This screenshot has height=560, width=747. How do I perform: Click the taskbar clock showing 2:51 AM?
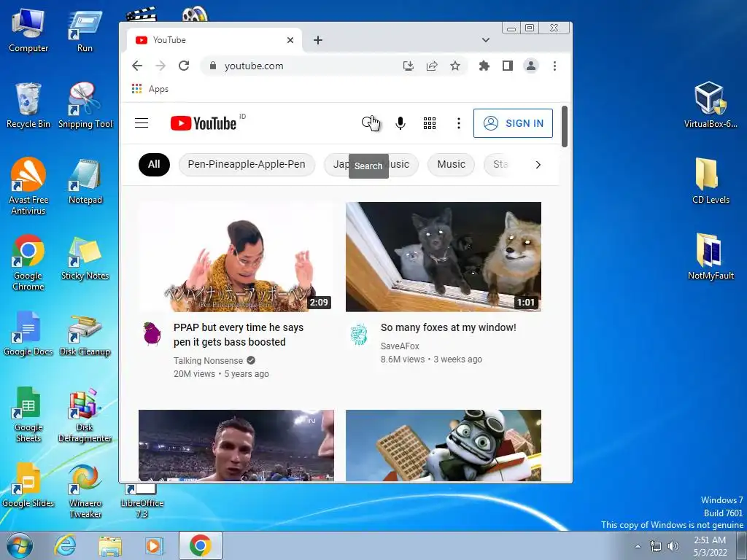point(710,546)
